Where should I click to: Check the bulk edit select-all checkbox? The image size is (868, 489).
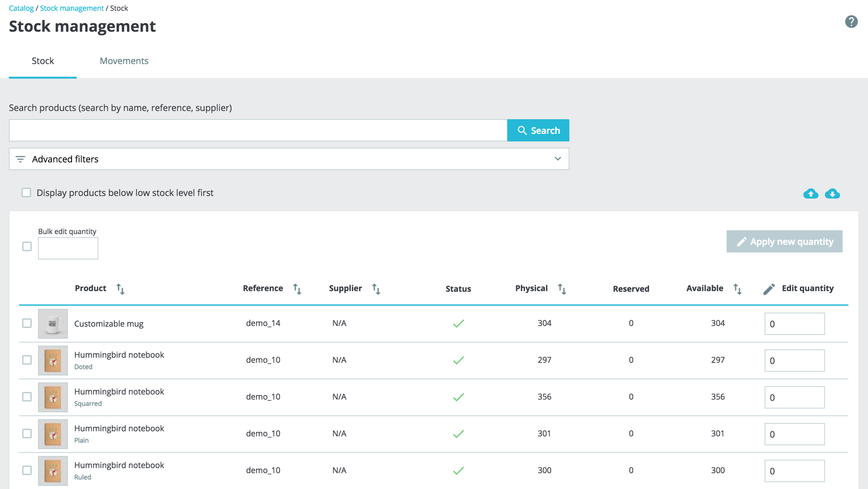(27, 247)
